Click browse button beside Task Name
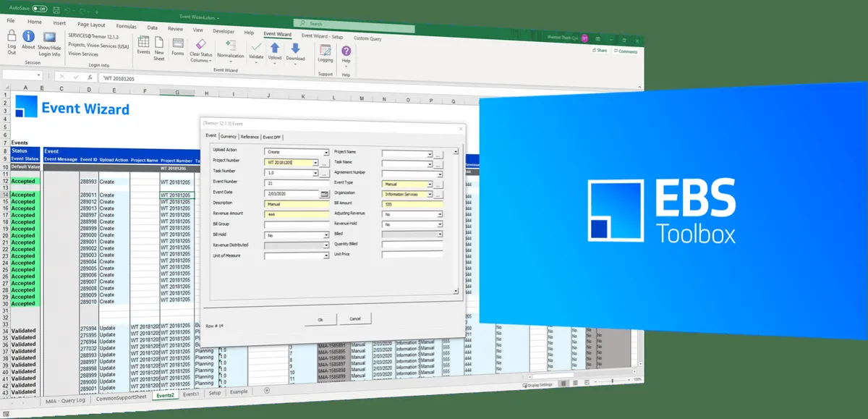Screen dimensions: 868x419 click(439, 165)
